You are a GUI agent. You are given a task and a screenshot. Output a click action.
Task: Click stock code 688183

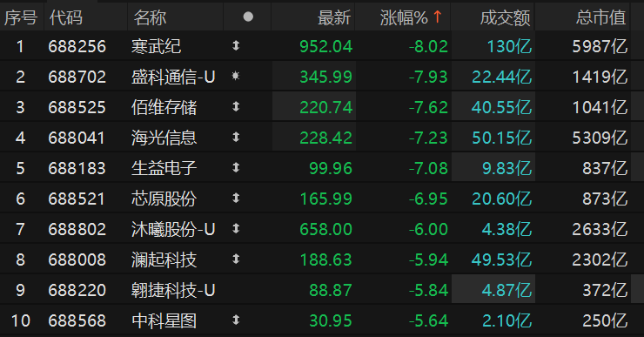[77, 168]
